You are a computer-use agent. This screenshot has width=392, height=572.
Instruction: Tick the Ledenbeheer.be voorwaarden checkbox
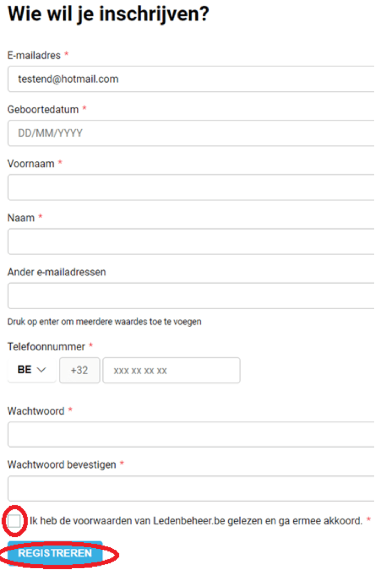point(14,521)
